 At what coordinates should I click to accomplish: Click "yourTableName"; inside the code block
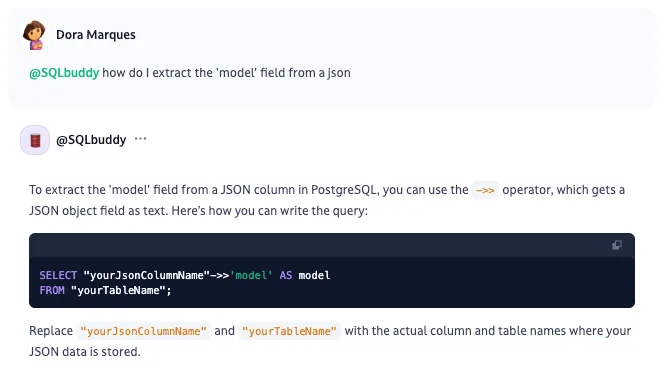pyautogui.click(x=121, y=291)
